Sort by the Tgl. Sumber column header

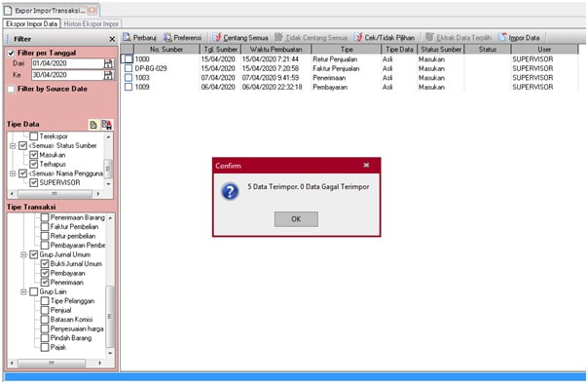[x=220, y=50]
